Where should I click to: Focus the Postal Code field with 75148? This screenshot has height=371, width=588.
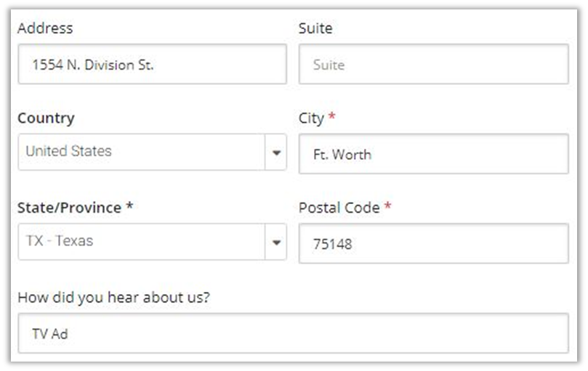click(433, 244)
